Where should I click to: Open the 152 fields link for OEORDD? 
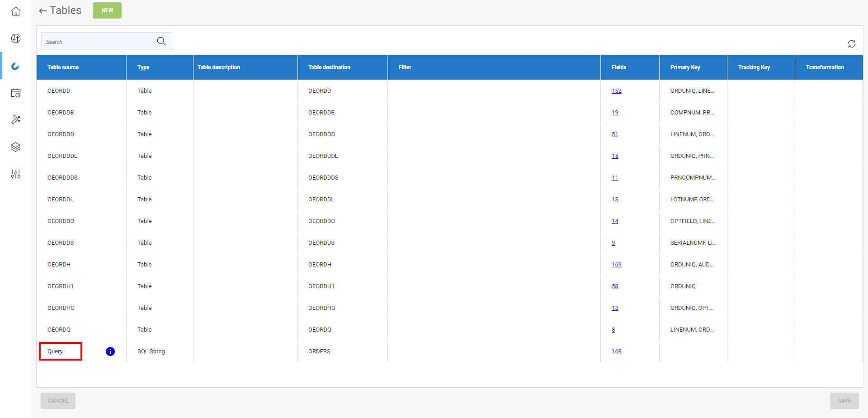[x=616, y=91]
